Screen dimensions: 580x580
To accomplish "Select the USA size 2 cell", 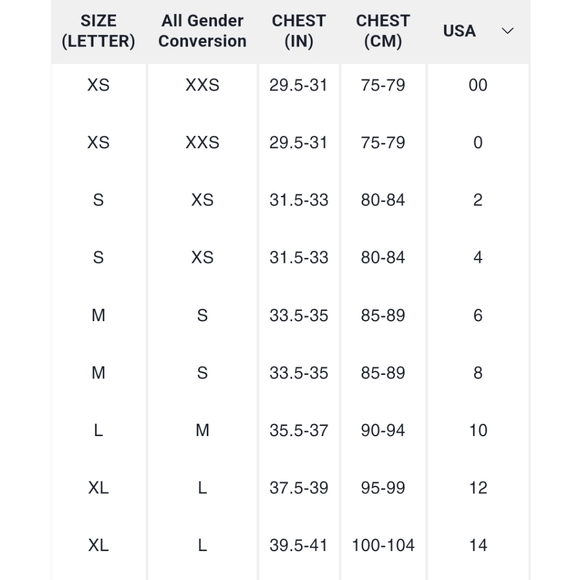I will pyautogui.click(x=478, y=200).
